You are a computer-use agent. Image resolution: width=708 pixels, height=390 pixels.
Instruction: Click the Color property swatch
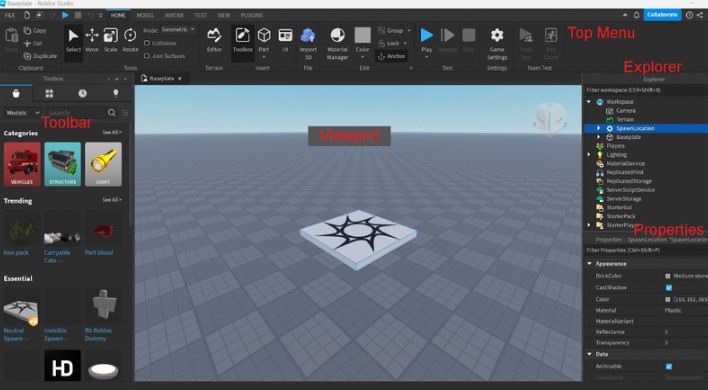coord(668,299)
